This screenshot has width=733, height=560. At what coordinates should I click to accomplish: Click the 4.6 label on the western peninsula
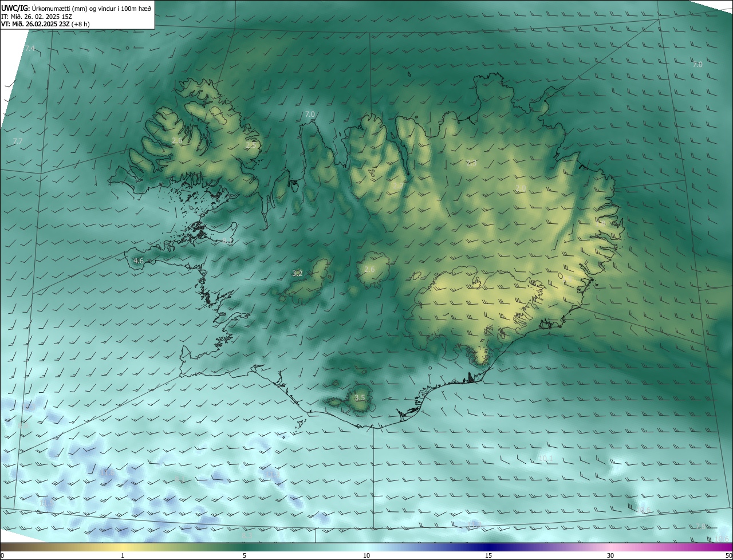pyautogui.click(x=138, y=261)
